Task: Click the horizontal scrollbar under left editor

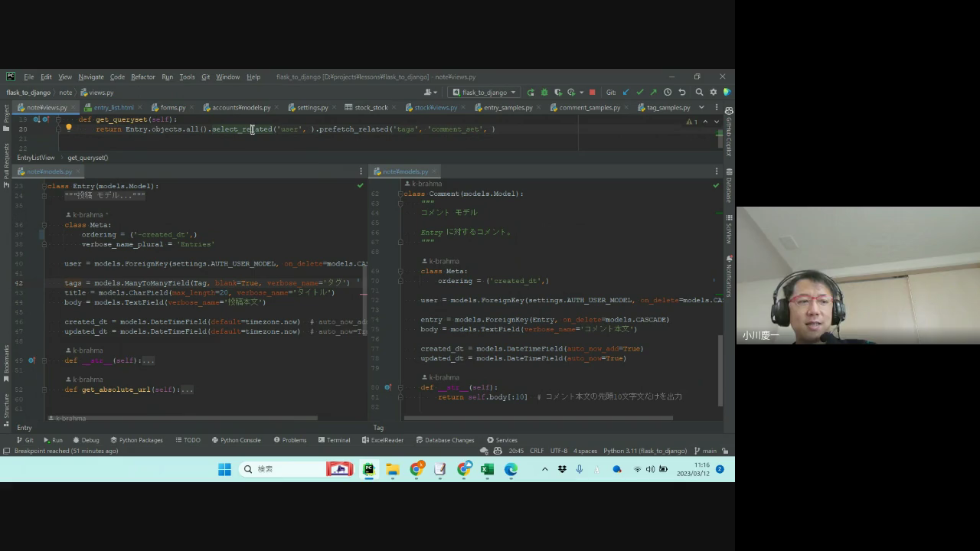Action: tap(184, 418)
